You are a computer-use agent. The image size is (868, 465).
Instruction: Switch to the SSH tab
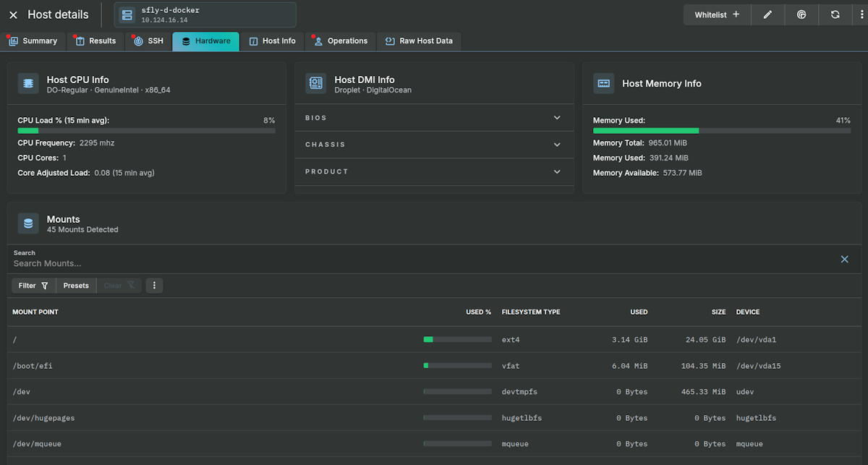[x=148, y=41]
